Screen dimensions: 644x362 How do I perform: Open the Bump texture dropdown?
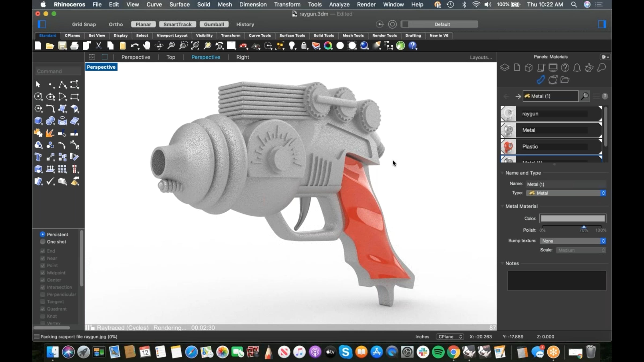[573, 241]
